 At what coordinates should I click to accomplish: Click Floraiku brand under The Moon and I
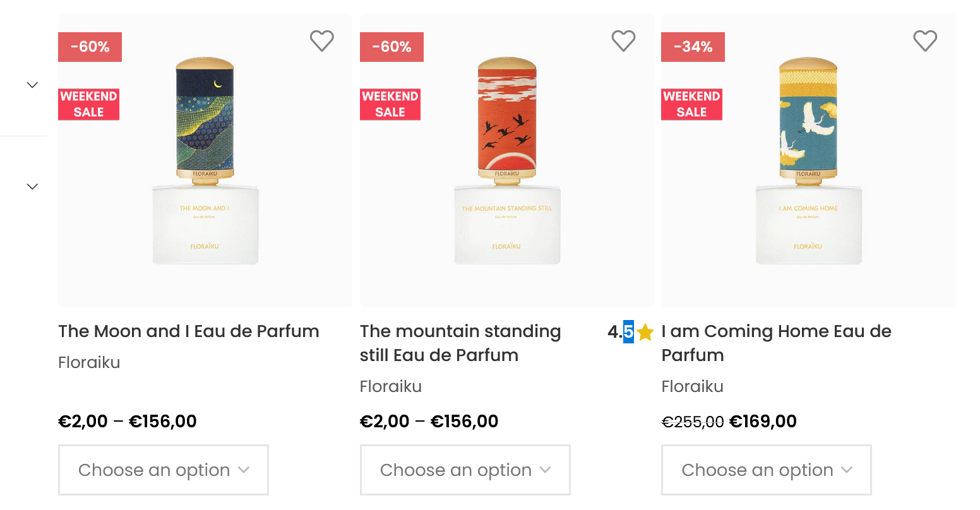(89, 362)
